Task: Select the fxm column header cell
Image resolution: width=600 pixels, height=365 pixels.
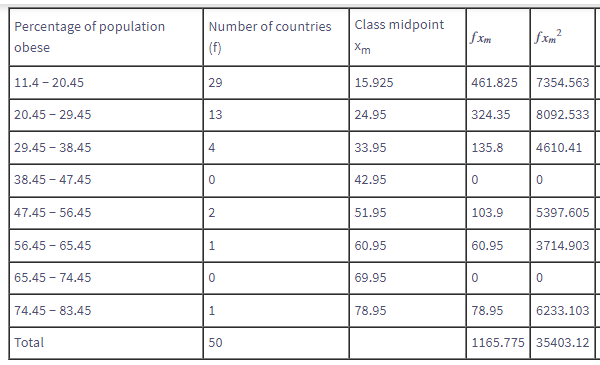Action: pyautogui.click(x=498, y=37)
